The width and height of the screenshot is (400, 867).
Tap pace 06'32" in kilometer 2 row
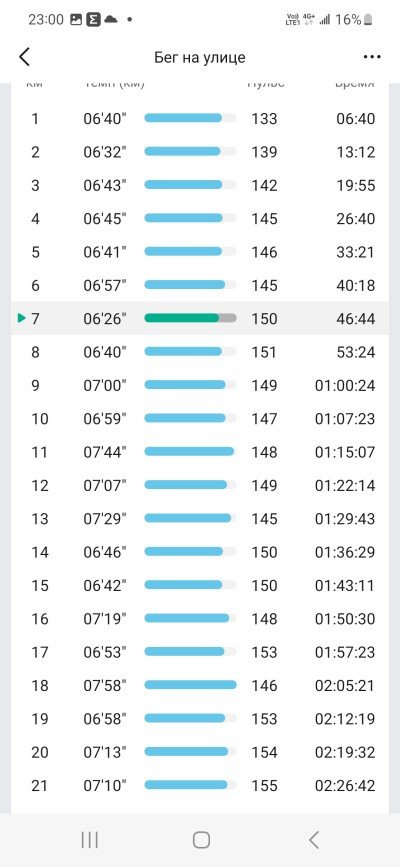(105, 152)
